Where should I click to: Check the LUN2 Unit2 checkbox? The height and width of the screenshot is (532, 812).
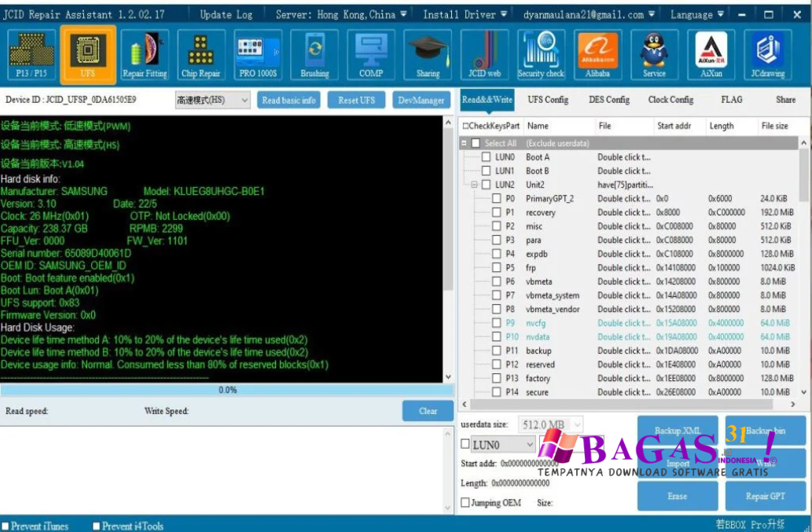pos(486,185)
